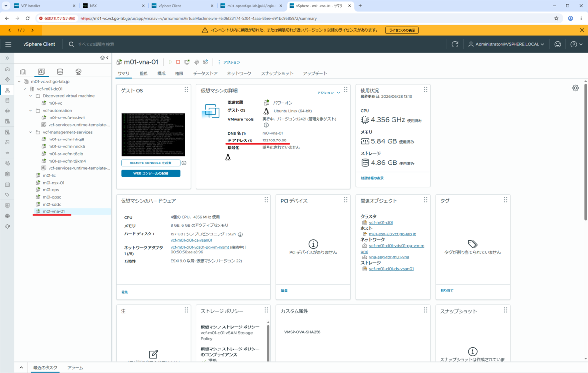Open the help question-mark dropdown
The width and height of the screenshot is (588, 373).
point(576,44)
